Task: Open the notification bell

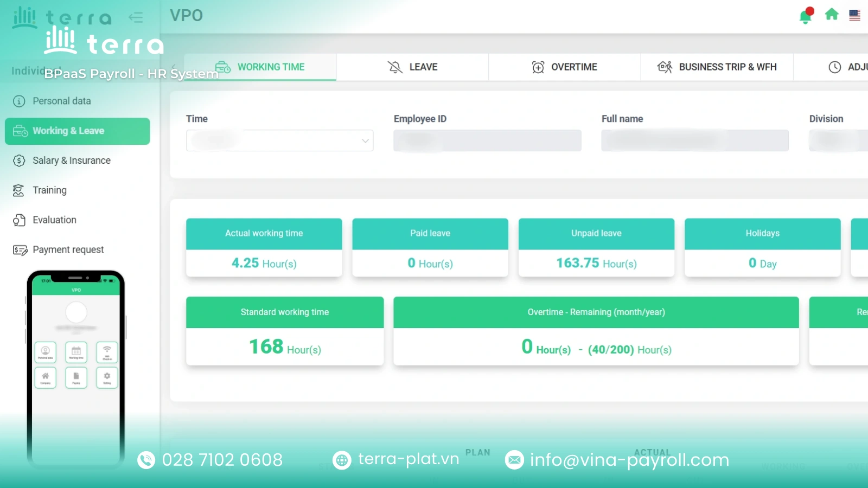Action: [x=806, y=16]
